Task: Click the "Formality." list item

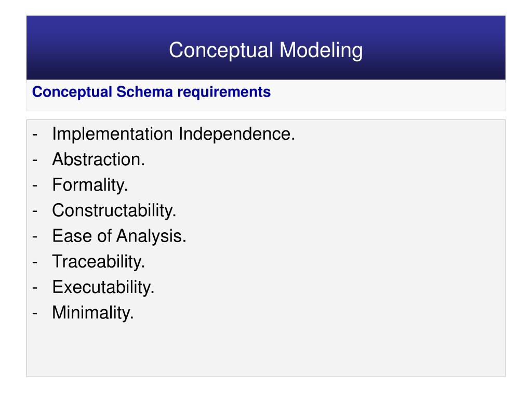Action: point(89,185)
